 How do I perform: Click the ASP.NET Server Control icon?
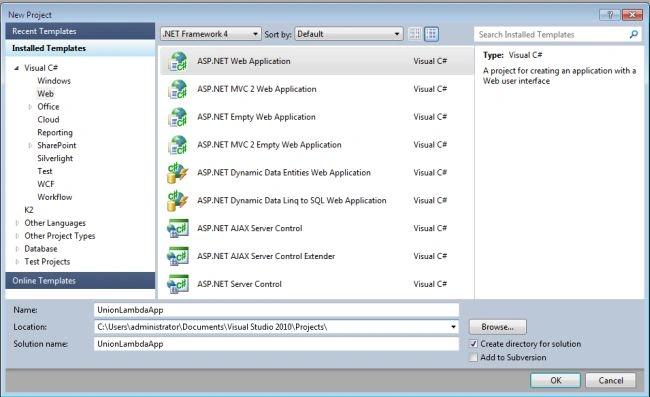click(178, 284)
